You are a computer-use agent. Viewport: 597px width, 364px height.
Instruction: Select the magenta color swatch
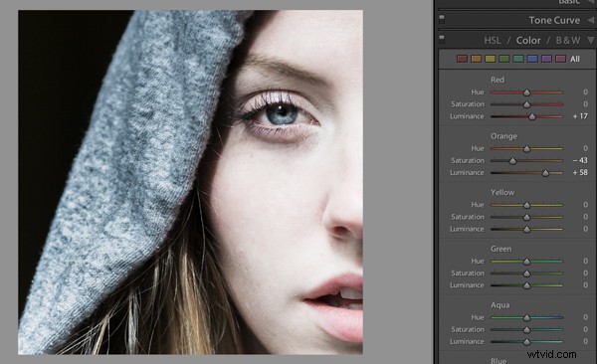click(x=560, y=59)
